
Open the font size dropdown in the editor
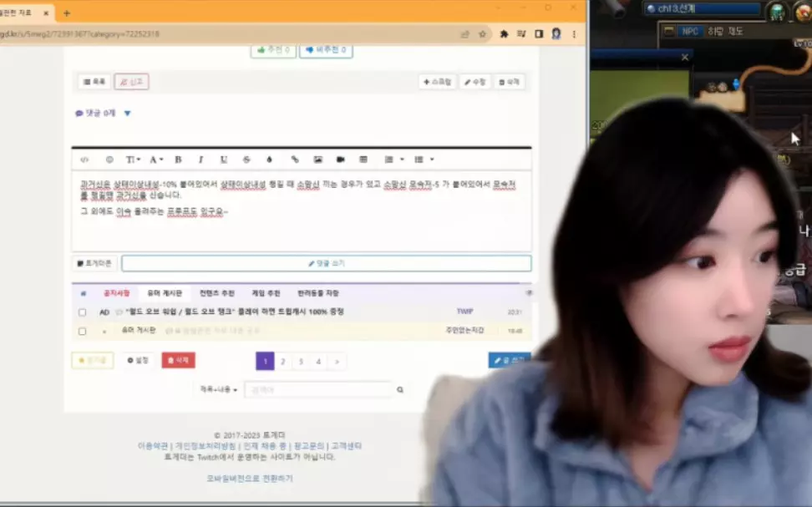point(133,160)
